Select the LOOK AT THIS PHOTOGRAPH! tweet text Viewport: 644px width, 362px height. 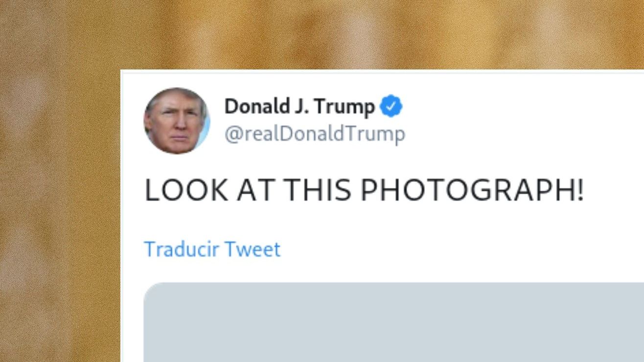click(x=364, y=190)
